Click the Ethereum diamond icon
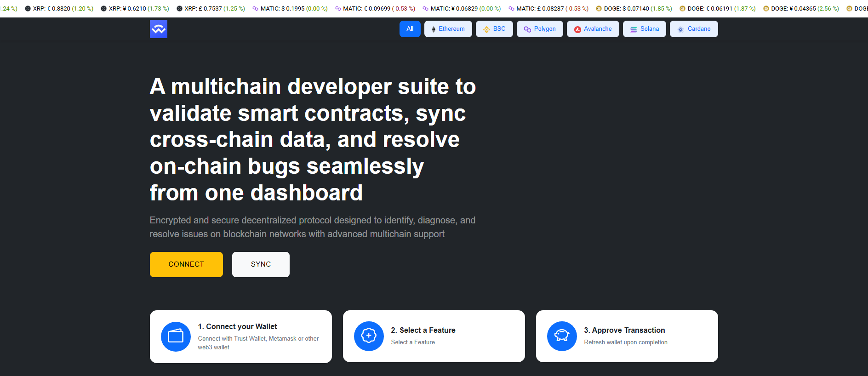The image size is (868, 376). [x=434, y=29]
